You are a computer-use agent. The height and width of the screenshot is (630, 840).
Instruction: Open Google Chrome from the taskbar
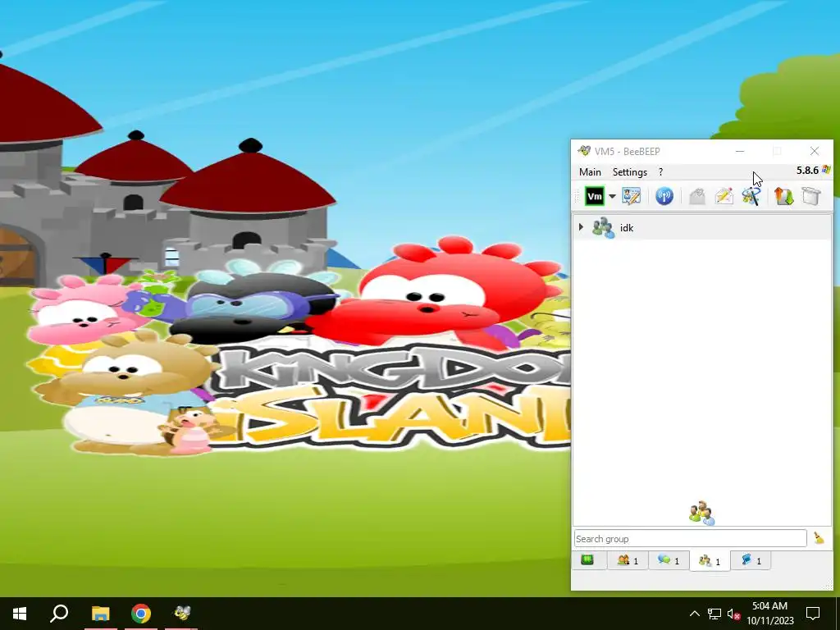coord(141,614)
